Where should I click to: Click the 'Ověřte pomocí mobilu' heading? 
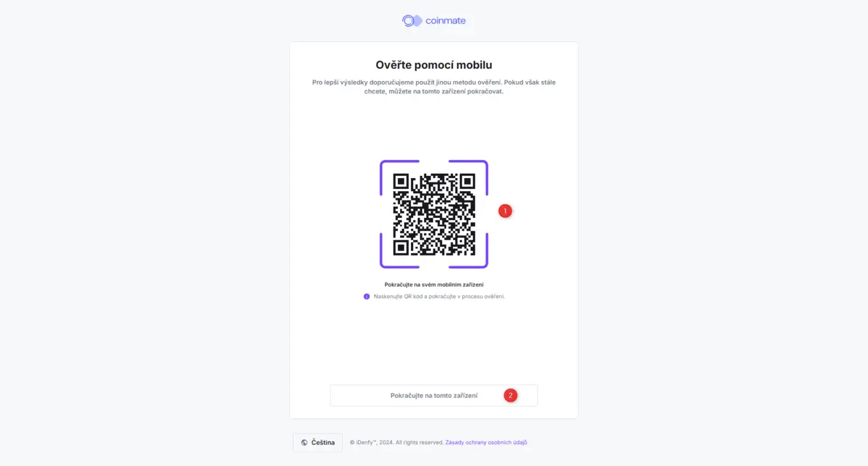[434, 65]
